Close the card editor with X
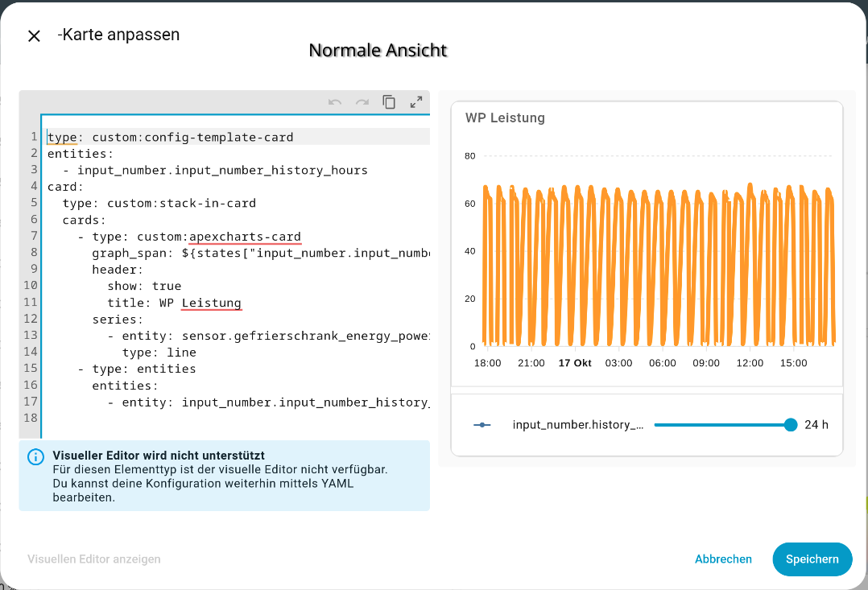Screen dimensions: 868x590 pyautogui.click(x=35, y=36)
